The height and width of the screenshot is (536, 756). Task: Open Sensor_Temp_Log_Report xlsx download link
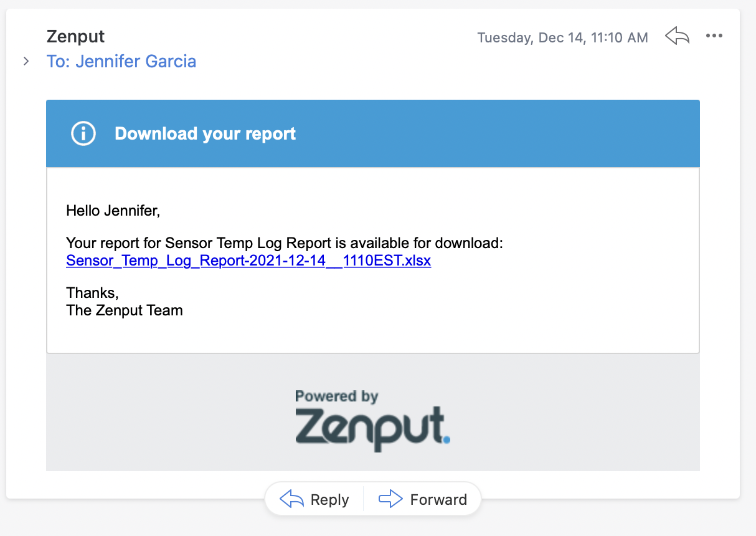(x=248, y=261)
